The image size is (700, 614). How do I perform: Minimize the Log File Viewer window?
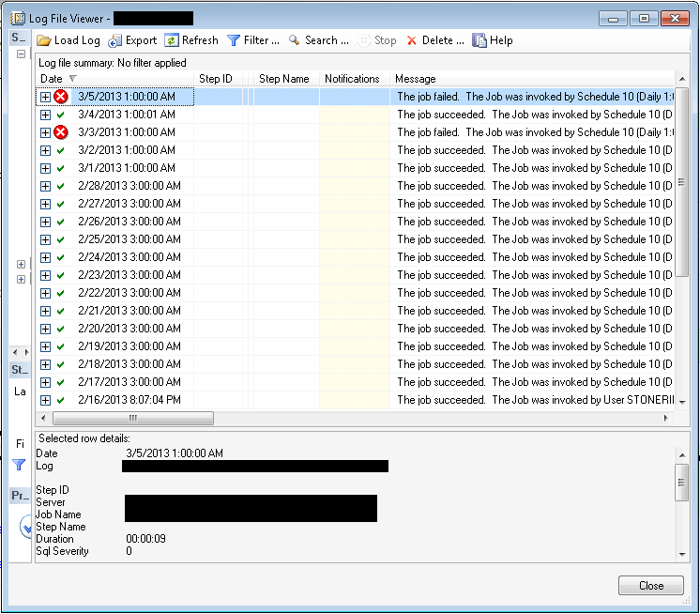click(x=613, y=19)
